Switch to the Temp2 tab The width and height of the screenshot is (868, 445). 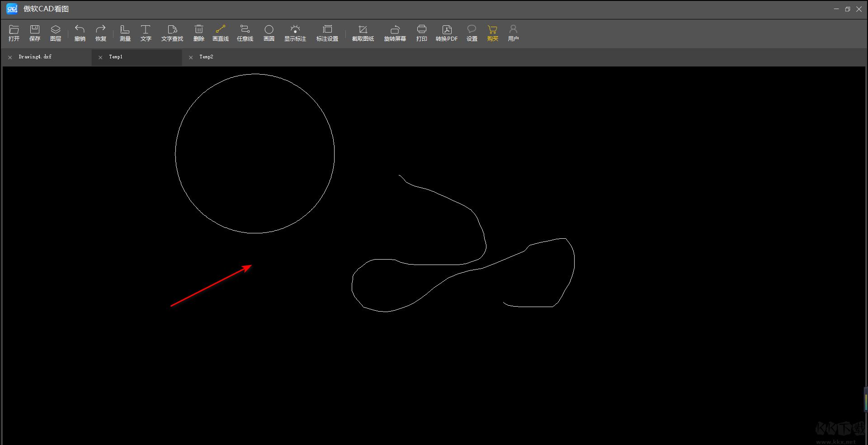click(x=206, y=57)
